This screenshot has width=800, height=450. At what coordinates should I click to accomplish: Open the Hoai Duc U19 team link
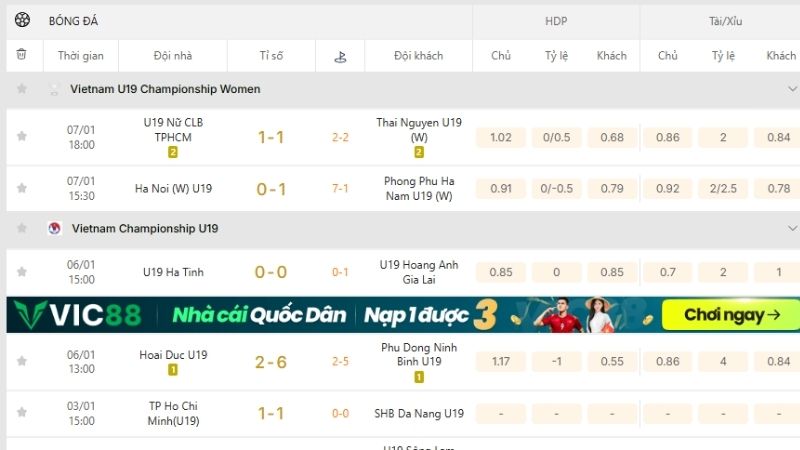[x=173, y=354]
